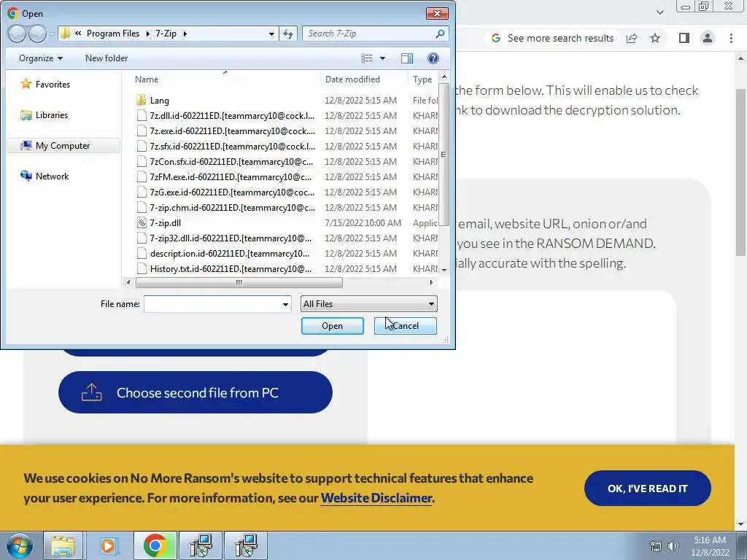The height and width of the screenshot is (560, 747).
Task: Select the Lang folder icon
Action: 141,100
